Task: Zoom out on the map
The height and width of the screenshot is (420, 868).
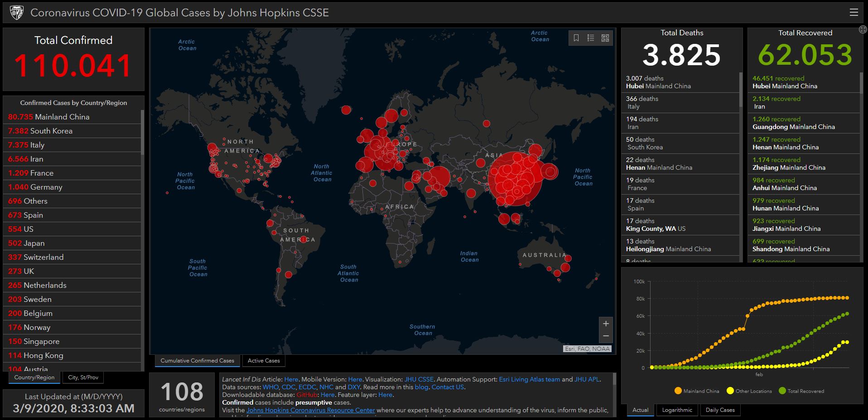Action: click(x=606, y=336)
